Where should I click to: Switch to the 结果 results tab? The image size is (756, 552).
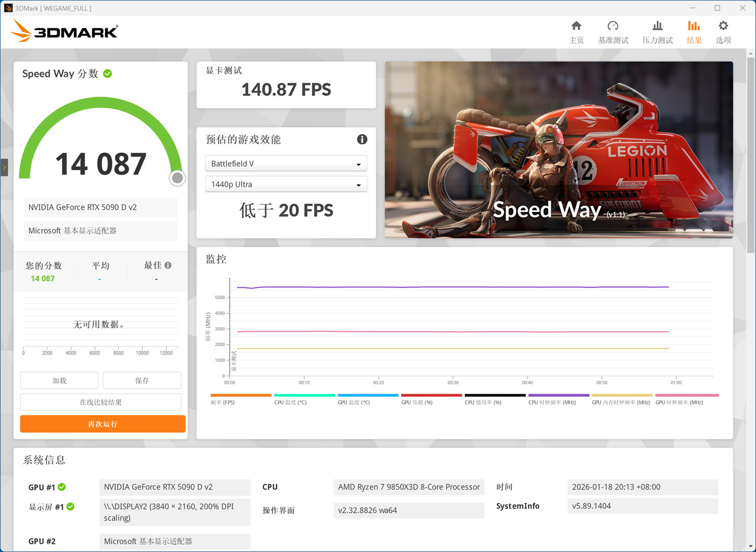(694, 32)
